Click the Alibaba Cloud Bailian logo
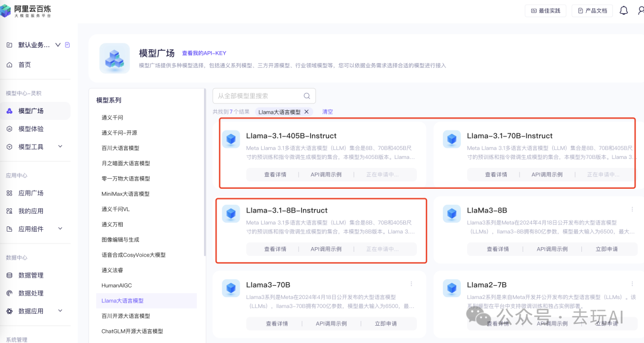The image size is (644, 343). [26, 10]
